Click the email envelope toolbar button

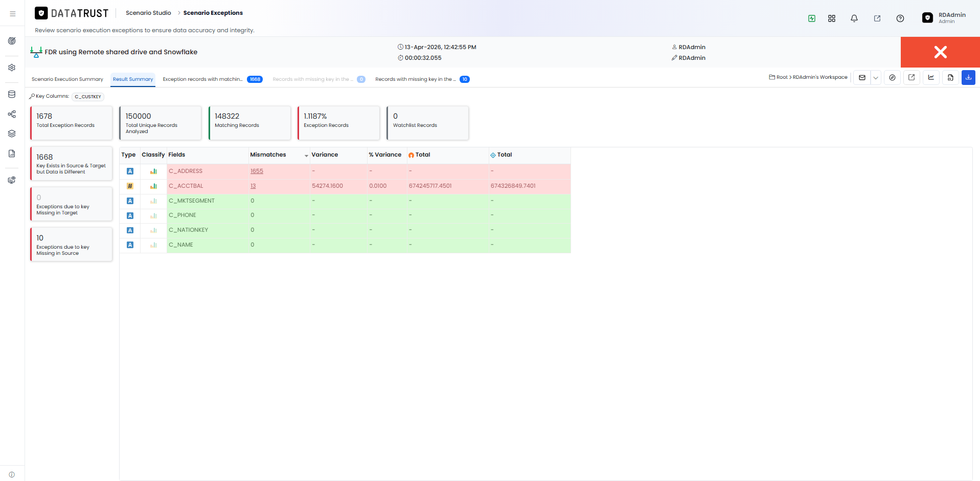pyautogui.click(x=862, y=78)
